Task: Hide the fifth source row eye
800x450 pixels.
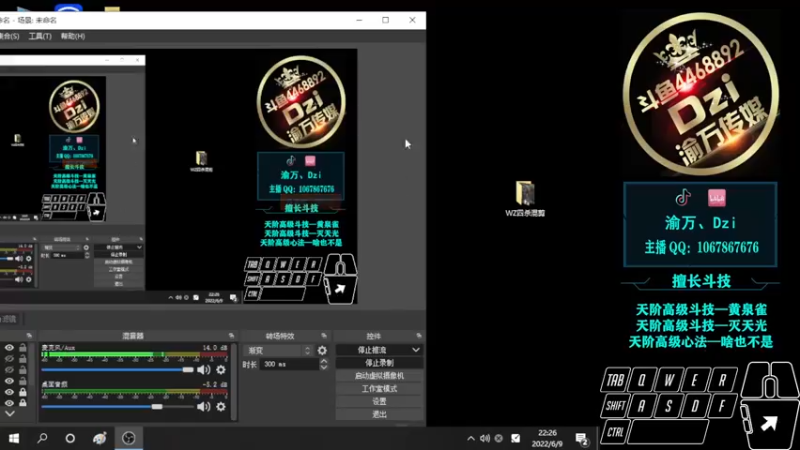Action: click(x=9, y=392)
